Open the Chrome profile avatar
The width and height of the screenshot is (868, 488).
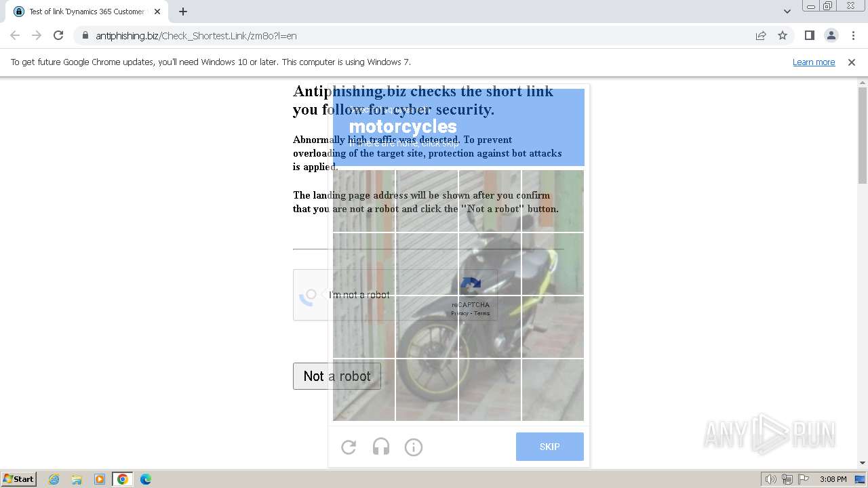[831, 35]
